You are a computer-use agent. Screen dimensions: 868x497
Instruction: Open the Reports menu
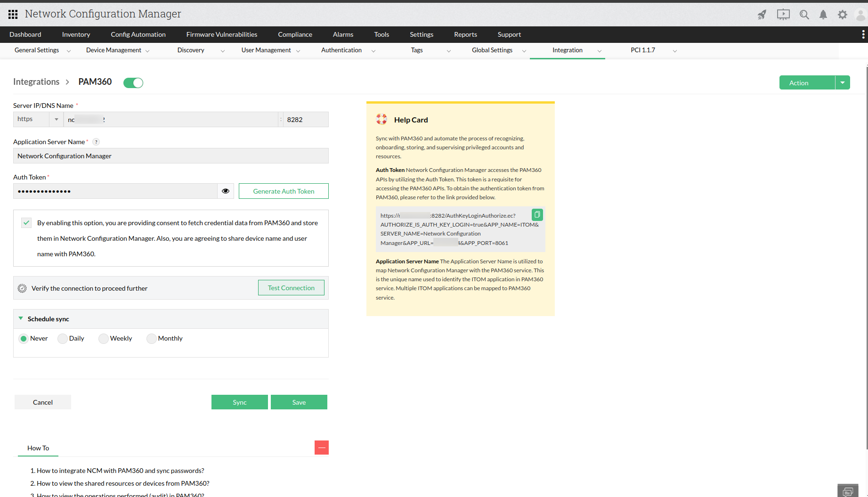point(466,34)
